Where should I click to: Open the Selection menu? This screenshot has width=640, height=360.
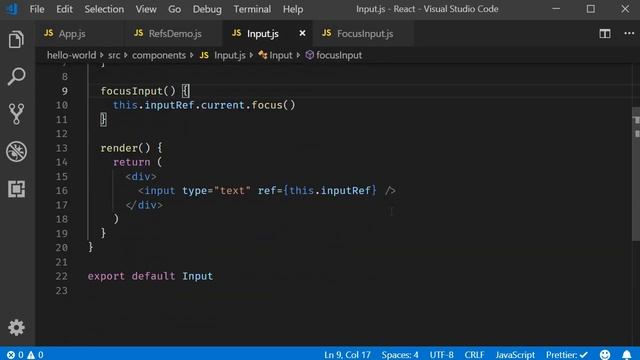click(104, 9)
